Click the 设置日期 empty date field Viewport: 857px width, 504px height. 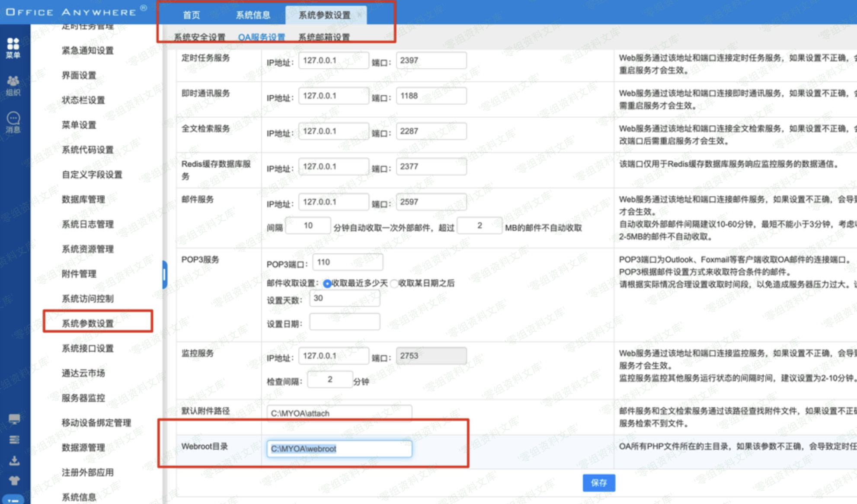click(x=345, y=322)
